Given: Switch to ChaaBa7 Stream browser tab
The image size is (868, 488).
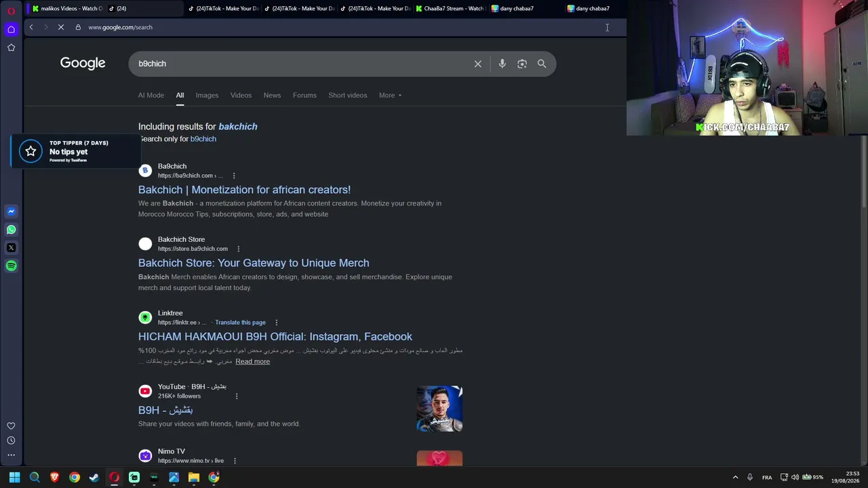Looking at the screenshot, I should [x=450, y=8].
